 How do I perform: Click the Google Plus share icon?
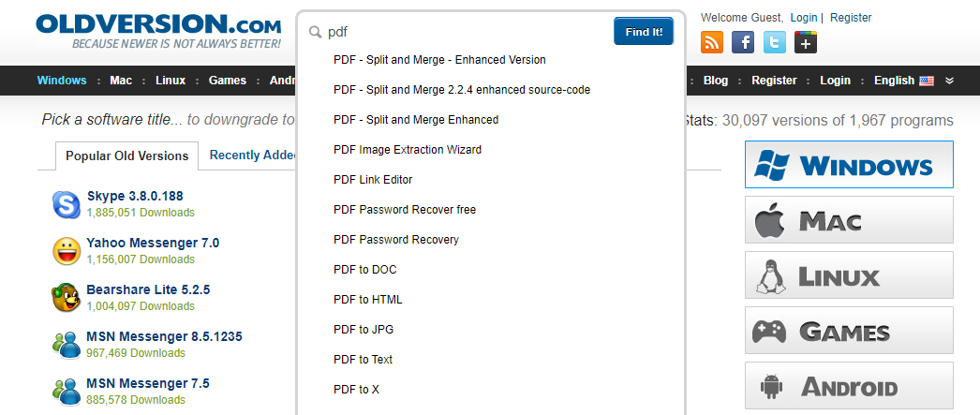tap(806, 42)
